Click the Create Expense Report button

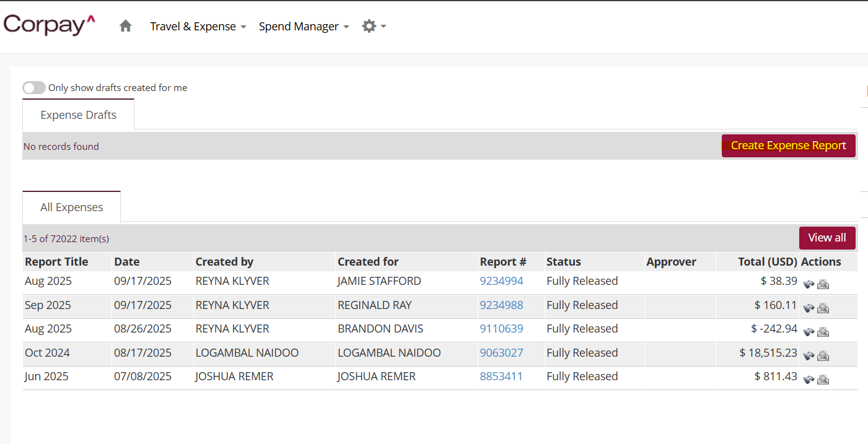pos(788,146)
